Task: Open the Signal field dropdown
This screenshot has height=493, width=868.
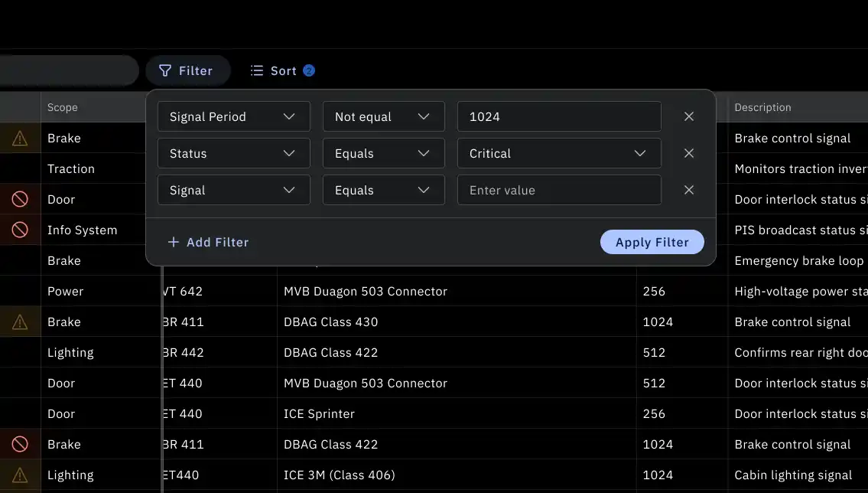Action: coord(233,190)
